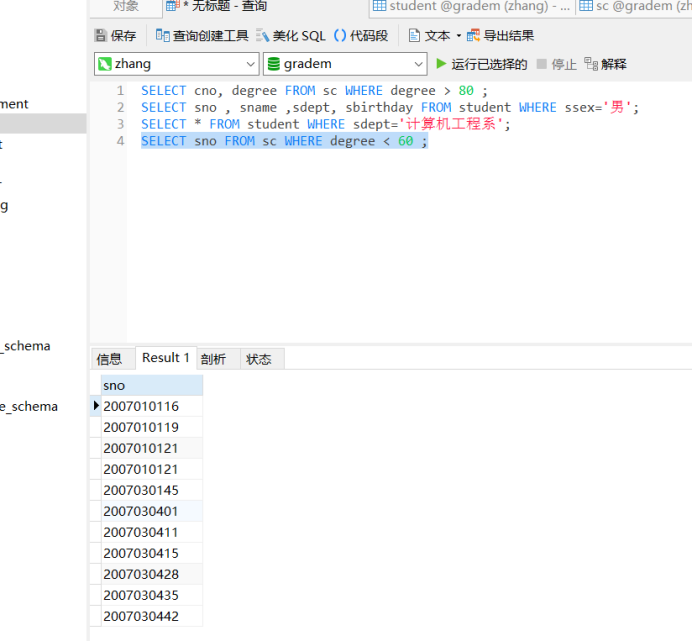Click the Stop (停止) button
This screenshot has height=641, width=693.
557,64
